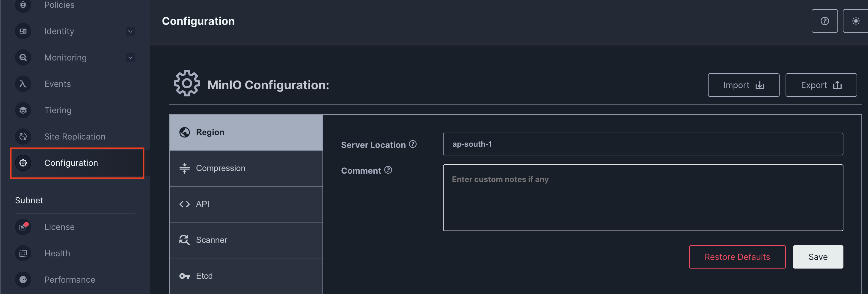
Task: Click the Restore Defaults button
Action: click(x=737, y=257)
